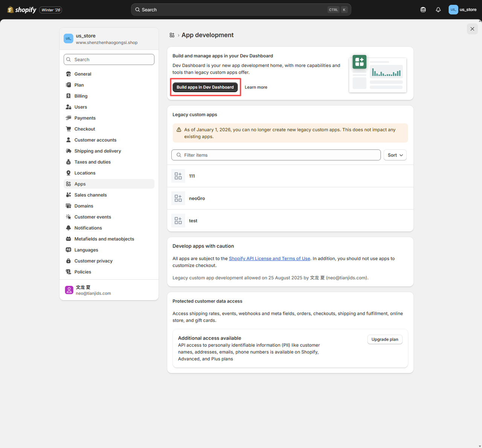Click the Shopify logo

(22, 10)
